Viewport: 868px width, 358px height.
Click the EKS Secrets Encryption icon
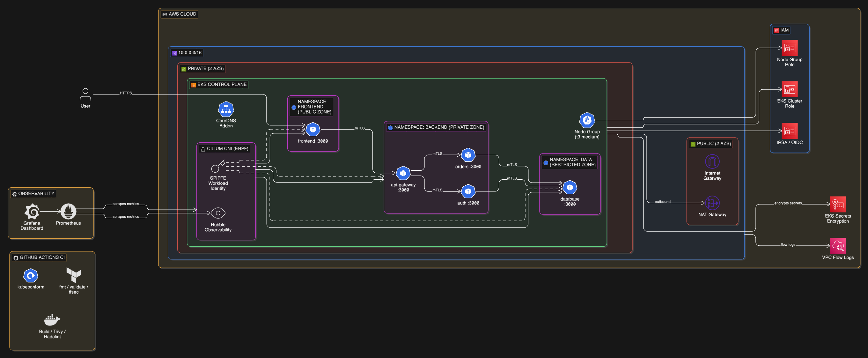(x=838, y=204)
